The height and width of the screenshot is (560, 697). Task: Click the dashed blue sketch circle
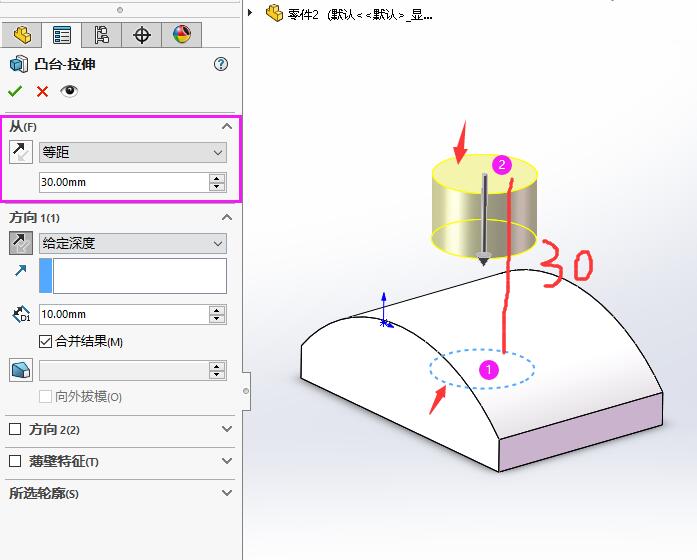click(482, 368)
